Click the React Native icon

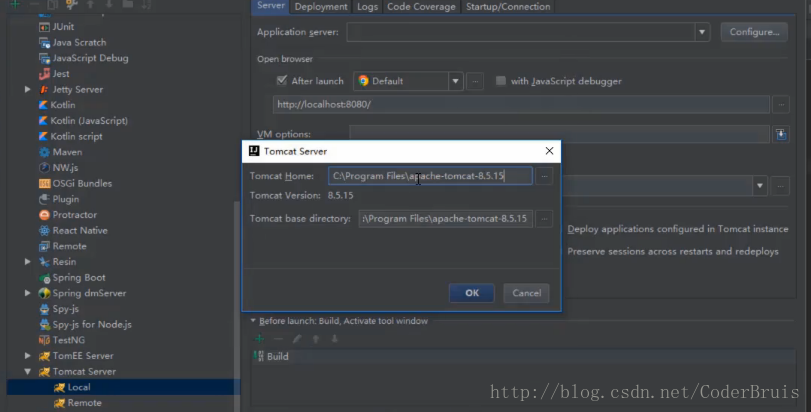pyautogui.click(x=44, y=231)
